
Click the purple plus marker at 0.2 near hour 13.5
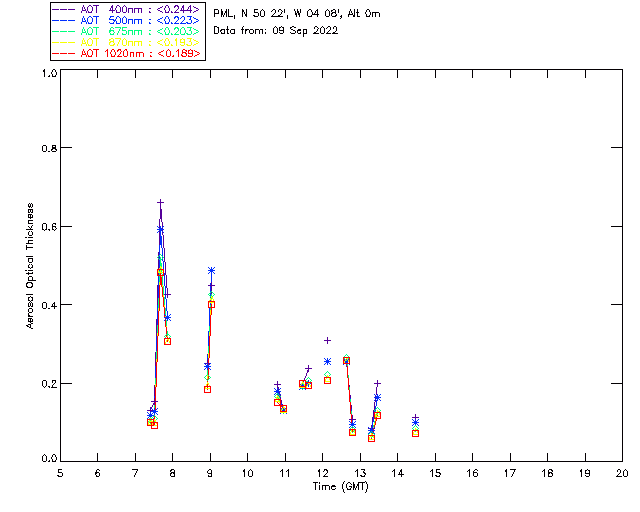[x=378, y=383]
